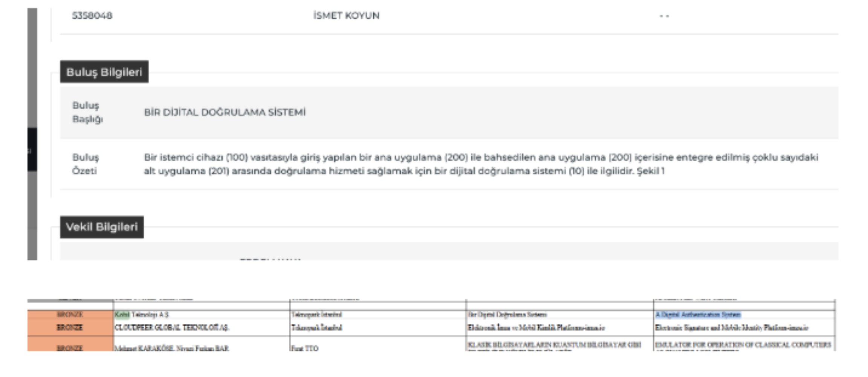
Task: Click the invention abstract paragraph text
Action: [x=480, y=164]
